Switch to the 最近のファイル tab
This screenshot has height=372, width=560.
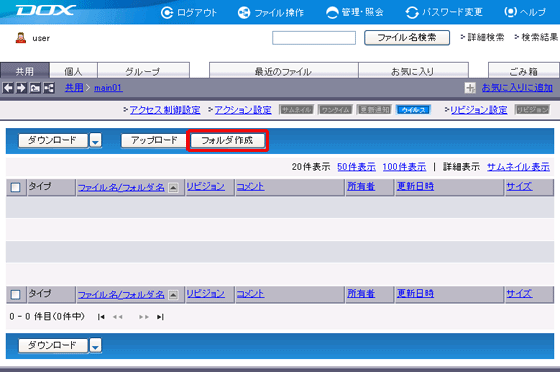coord(284,71)
